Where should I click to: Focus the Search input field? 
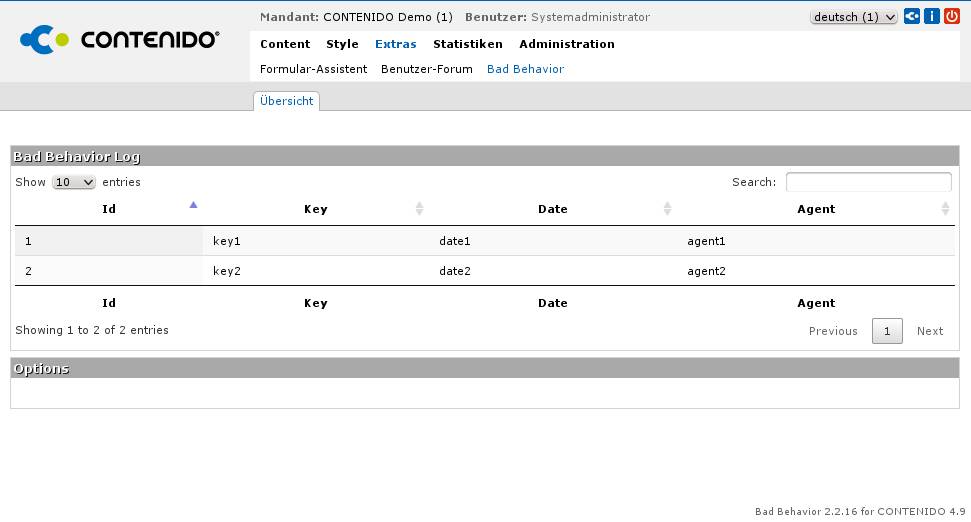pyautogui.click(x=868, y=182)
